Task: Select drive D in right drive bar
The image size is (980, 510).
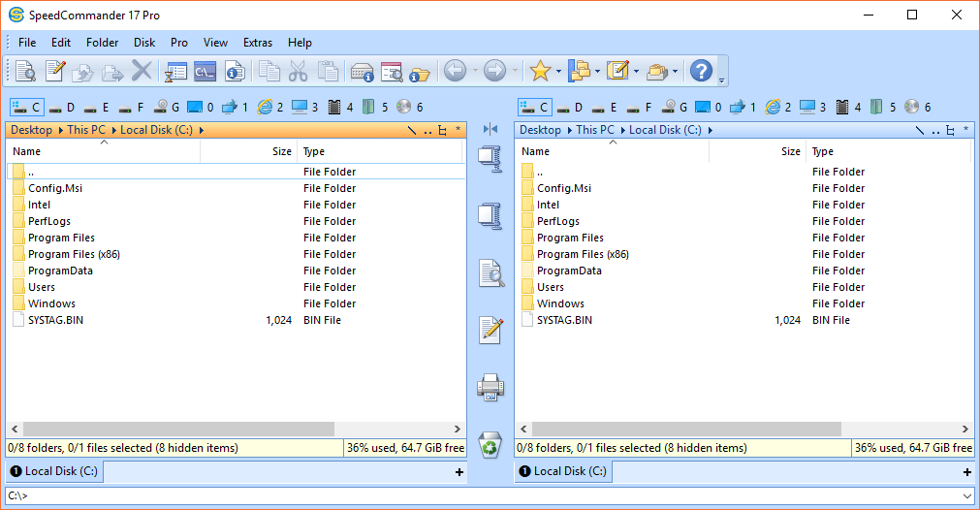Action: [569, 108]
